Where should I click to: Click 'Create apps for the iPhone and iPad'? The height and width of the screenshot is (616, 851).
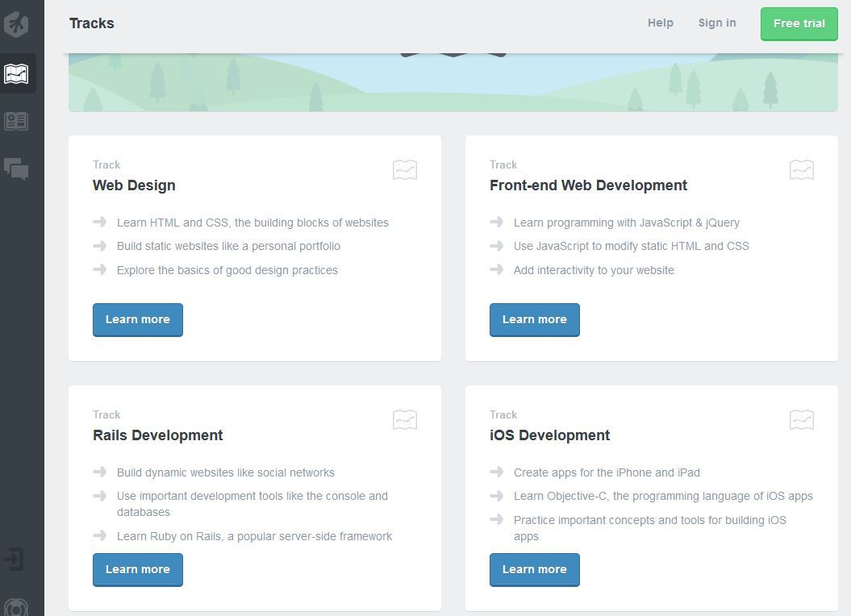607,472
